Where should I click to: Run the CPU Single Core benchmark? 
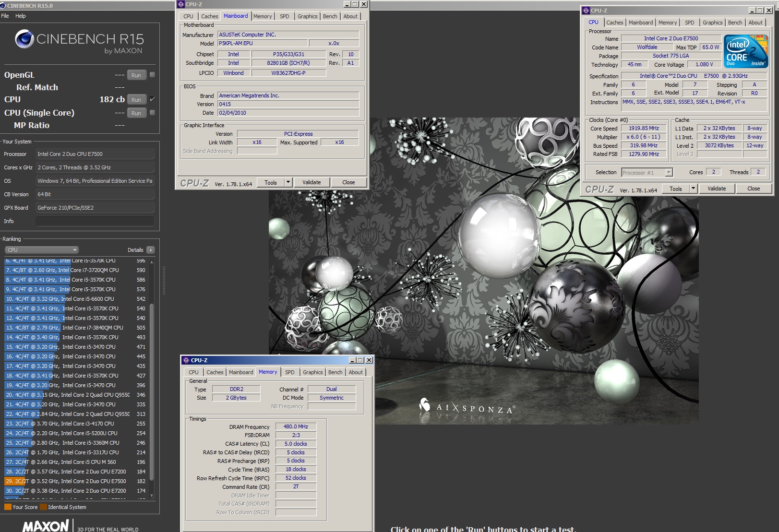point(136,113)
